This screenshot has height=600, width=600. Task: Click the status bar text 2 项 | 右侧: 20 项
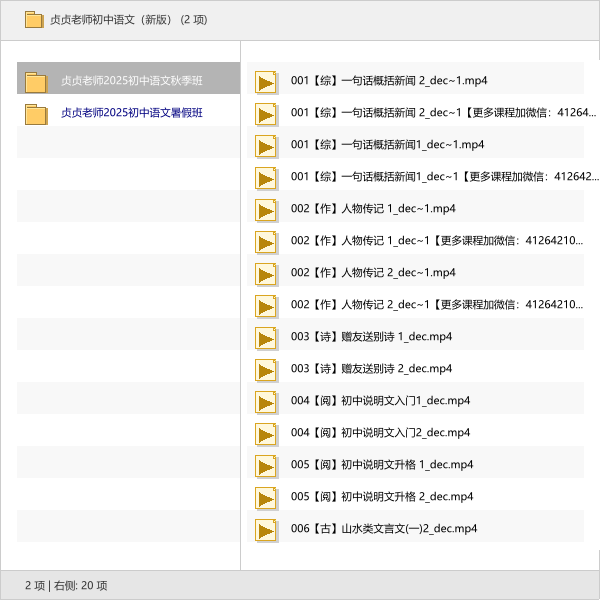(x=66, y=585)
